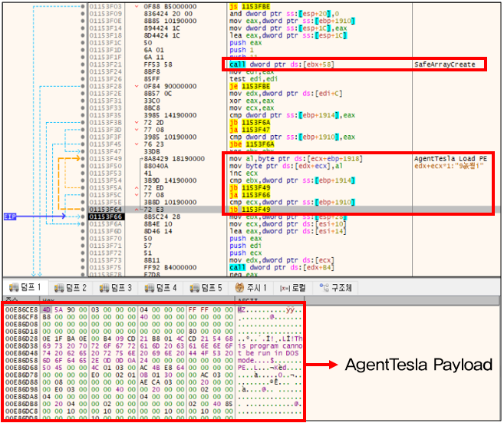Switch to the 덤프 1 tab

[25, 287]
